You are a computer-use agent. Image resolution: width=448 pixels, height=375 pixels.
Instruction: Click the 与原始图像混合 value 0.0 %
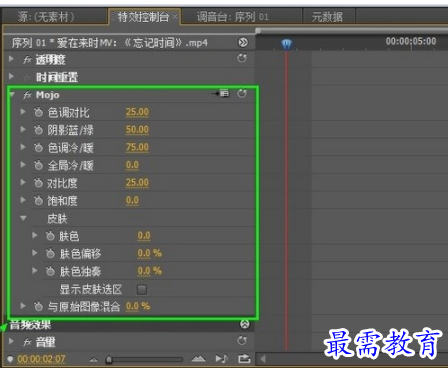[138, 306]
